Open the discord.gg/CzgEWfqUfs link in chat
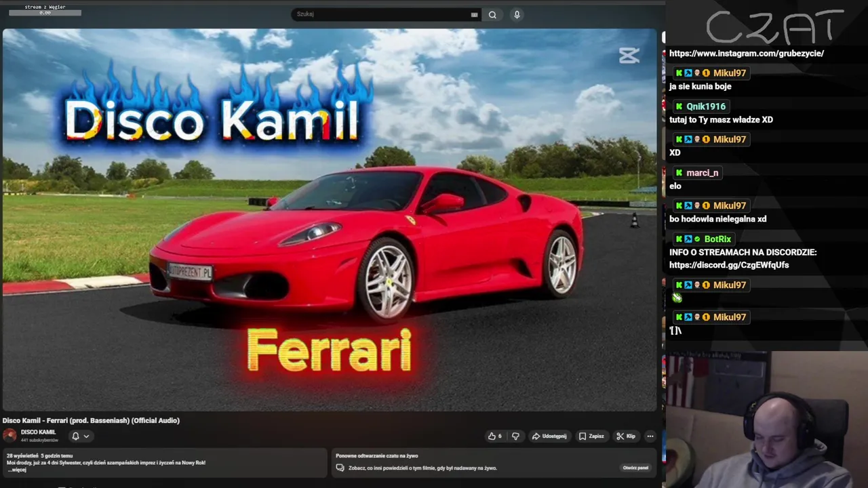The height and width of the screenshot is (488, 868). pyautogui.click(x=729, y=265)
